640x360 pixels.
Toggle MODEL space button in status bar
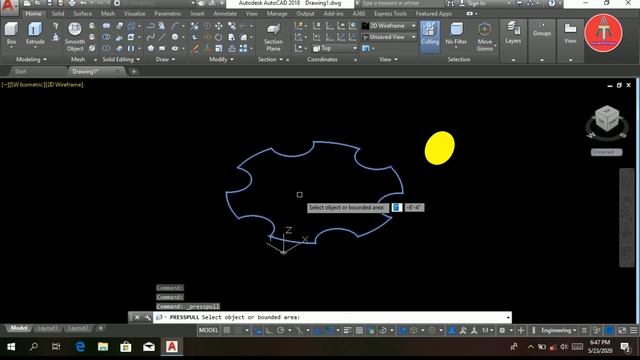click(x=209, y=330)
